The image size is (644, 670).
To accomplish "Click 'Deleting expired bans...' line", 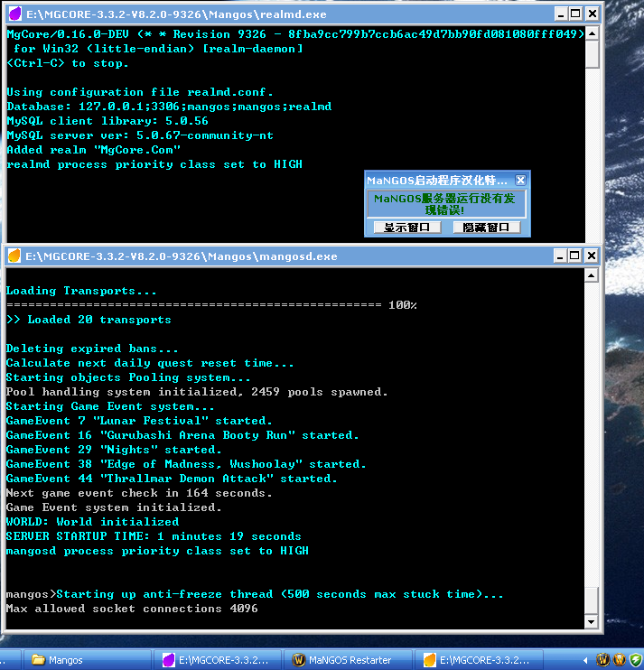I will 92,349.
